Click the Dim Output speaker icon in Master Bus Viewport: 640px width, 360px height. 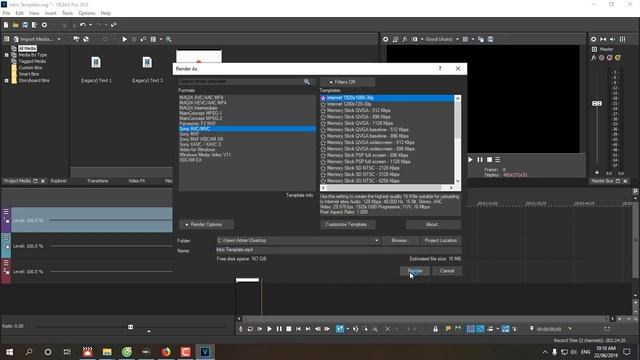pos(613,39)
